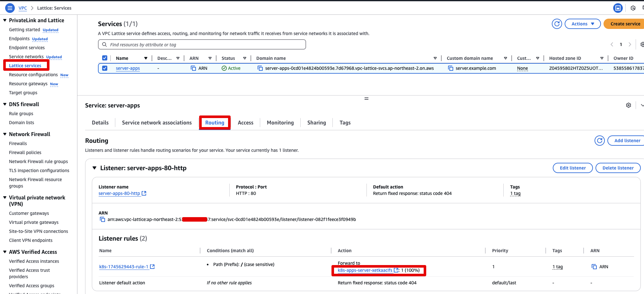This screenshot has height=294, width=644.
Task: Switch to the Details tab
Action: click(100, 123)
